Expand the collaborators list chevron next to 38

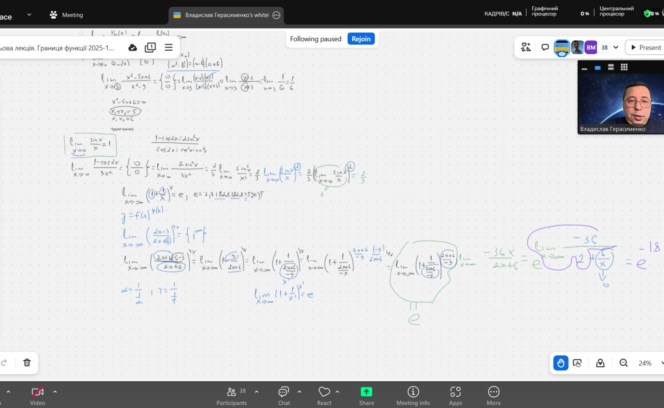[614, 47]
